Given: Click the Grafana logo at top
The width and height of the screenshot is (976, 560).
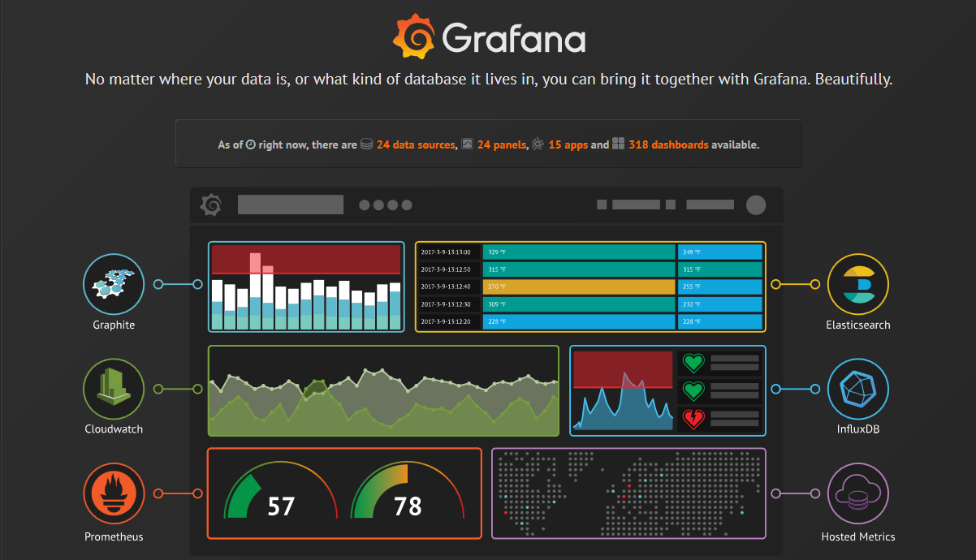Looking at the screenshot, I should point(488,37).
